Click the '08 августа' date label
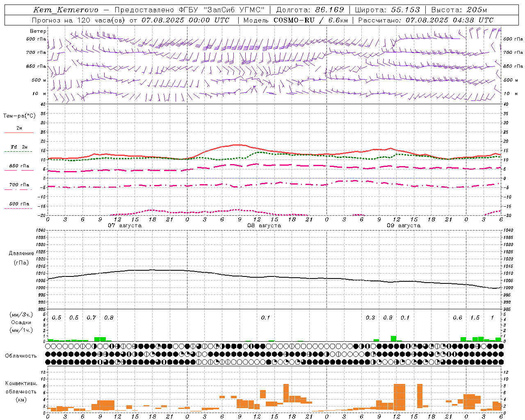 [x=264, y=226]
